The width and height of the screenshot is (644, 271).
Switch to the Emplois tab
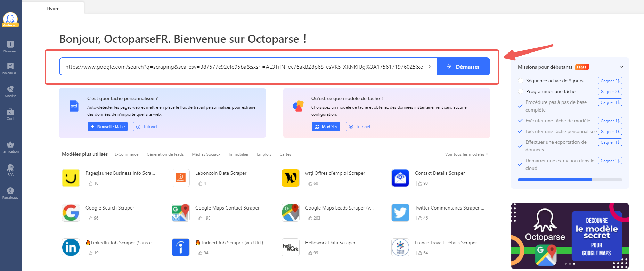pyautogui.click(x=264, y=154)
